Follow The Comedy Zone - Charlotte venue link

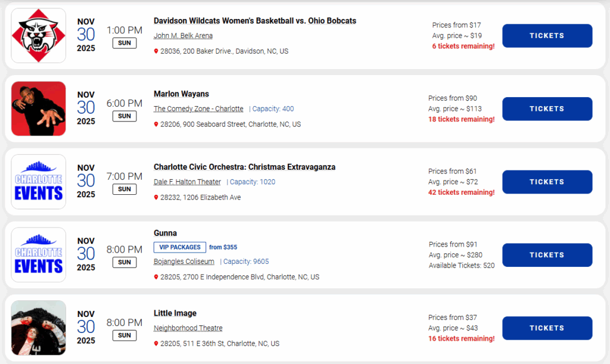coord(198,109)
